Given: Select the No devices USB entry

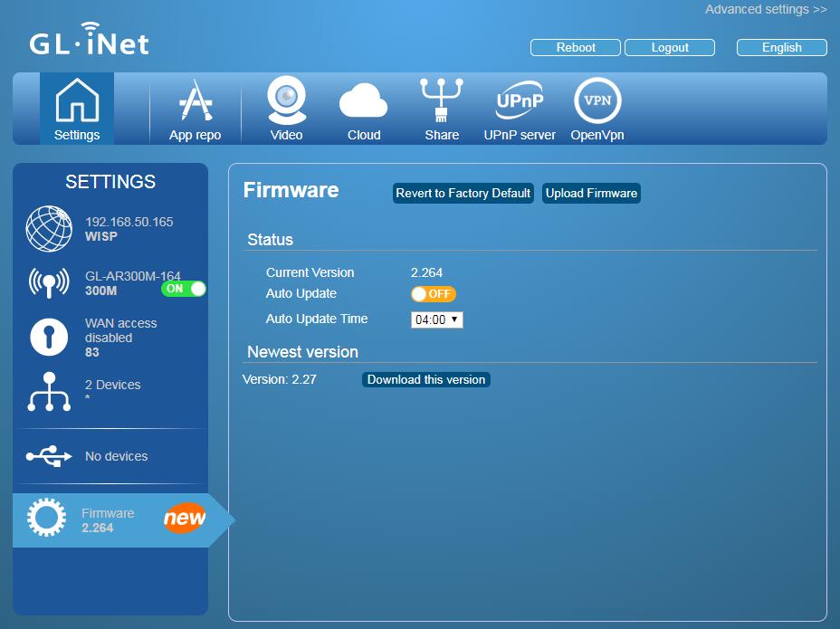Looking at the screenshot, I should (110, 456).
